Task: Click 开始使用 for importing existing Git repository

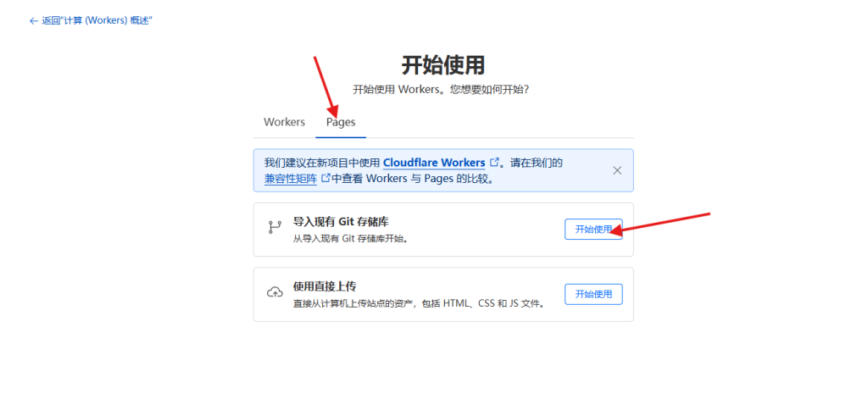Action: [x=593, y=229]
